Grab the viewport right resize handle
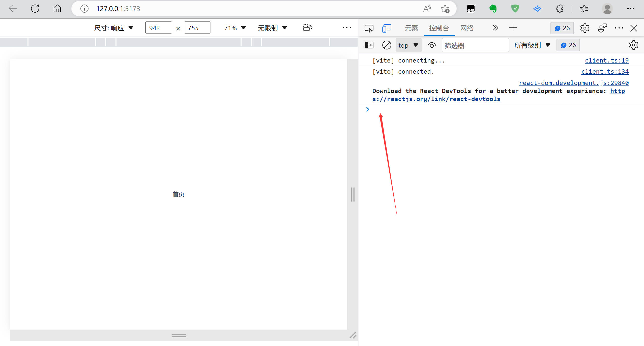The image size is (644, 346). coord(353,194)
